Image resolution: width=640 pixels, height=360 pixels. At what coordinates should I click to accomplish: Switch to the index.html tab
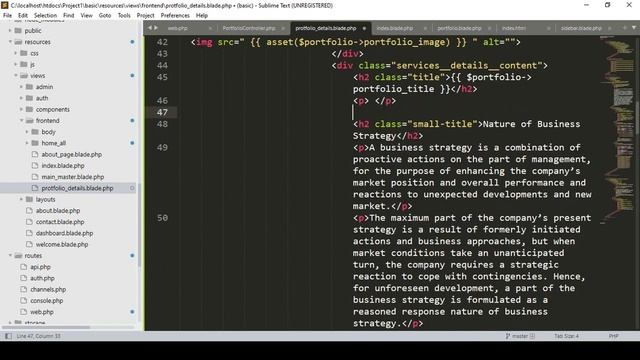514,29
